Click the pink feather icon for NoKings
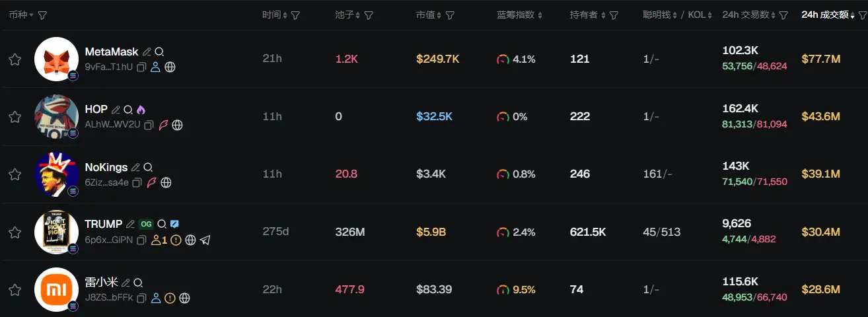This screenshot has height=317, width=868. [151, 182]
